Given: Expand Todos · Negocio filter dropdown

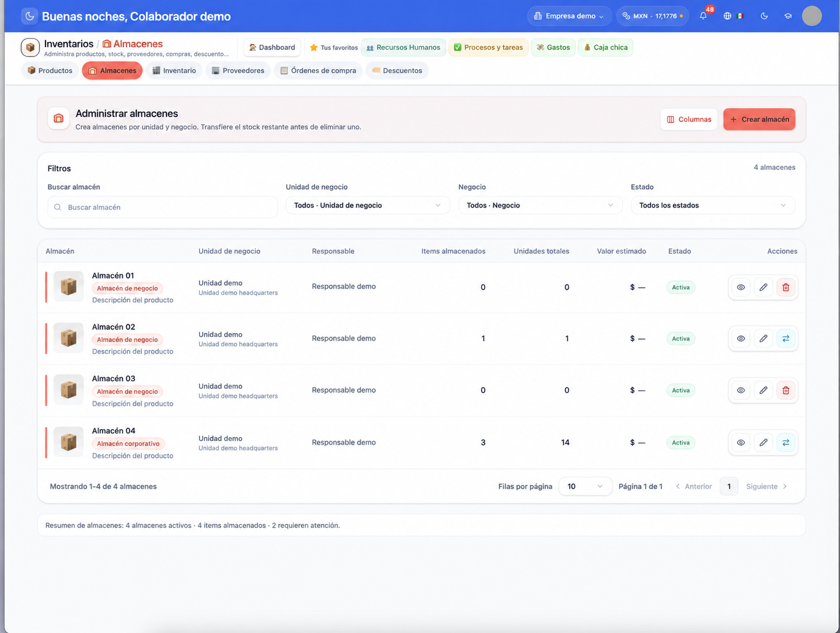Looking at the screenshot, I should point(540,205).
